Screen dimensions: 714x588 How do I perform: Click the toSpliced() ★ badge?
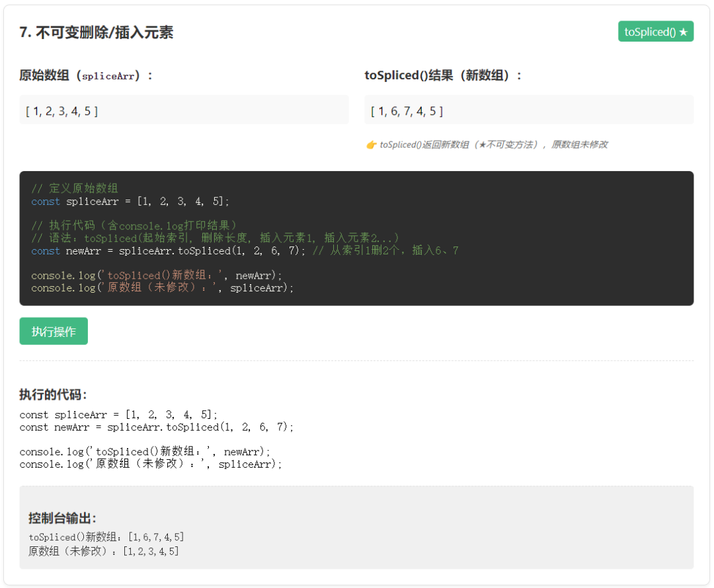click(x=655, y=32)
